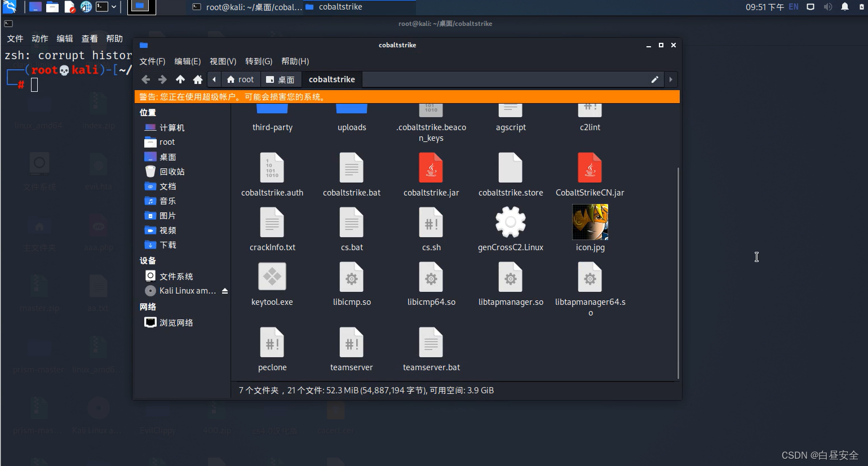Open terminal window 查看 menu
Image resolution: width=868 pixels, height=466 pixels.
[90, 39]
